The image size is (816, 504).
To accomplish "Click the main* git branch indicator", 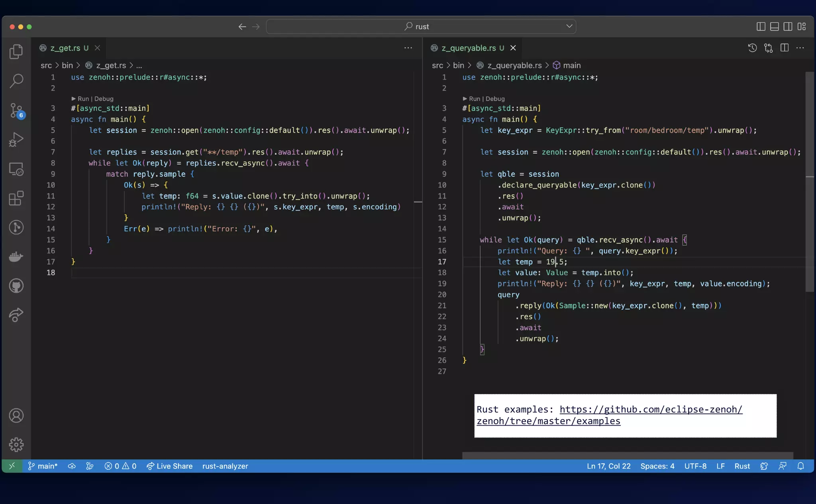I will point(43,466).
